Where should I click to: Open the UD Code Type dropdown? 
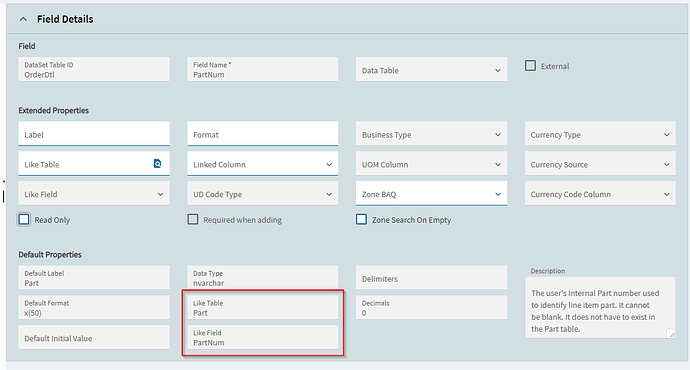[262, 194]
